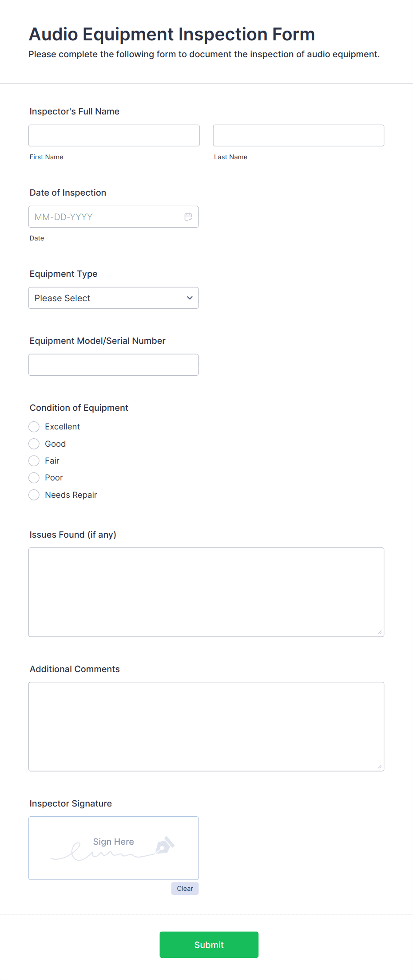Image resolution: width=413 pixels, height=980 pixels.
Task: Click the Equipment Model/Serial Number field
Action: point(114,365)
